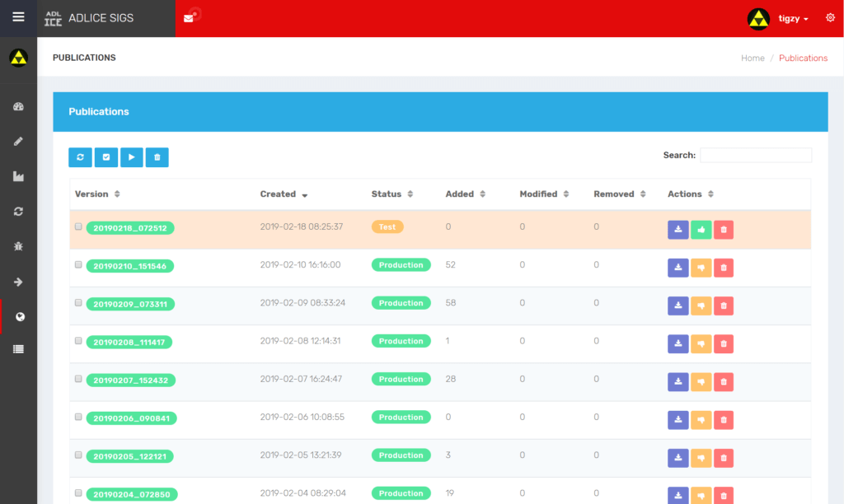Open the settings gear in the top bar
This screenshot has height=504, width=844.
point(830,18)
